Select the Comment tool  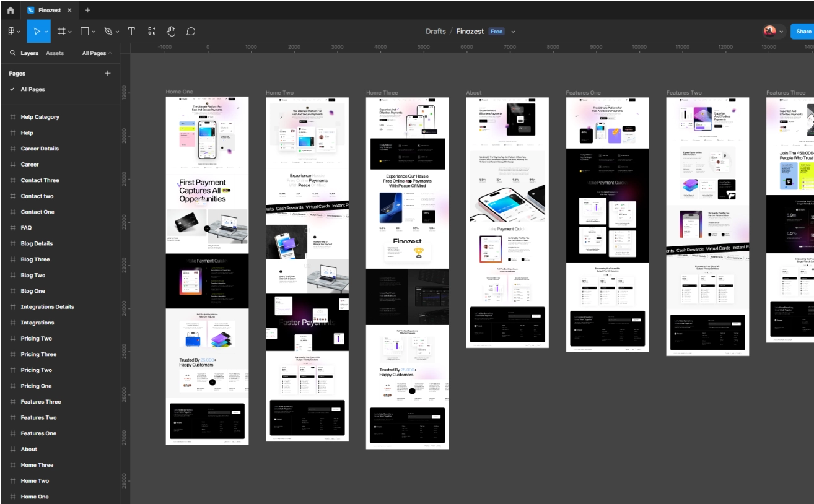tap(191, 32)
